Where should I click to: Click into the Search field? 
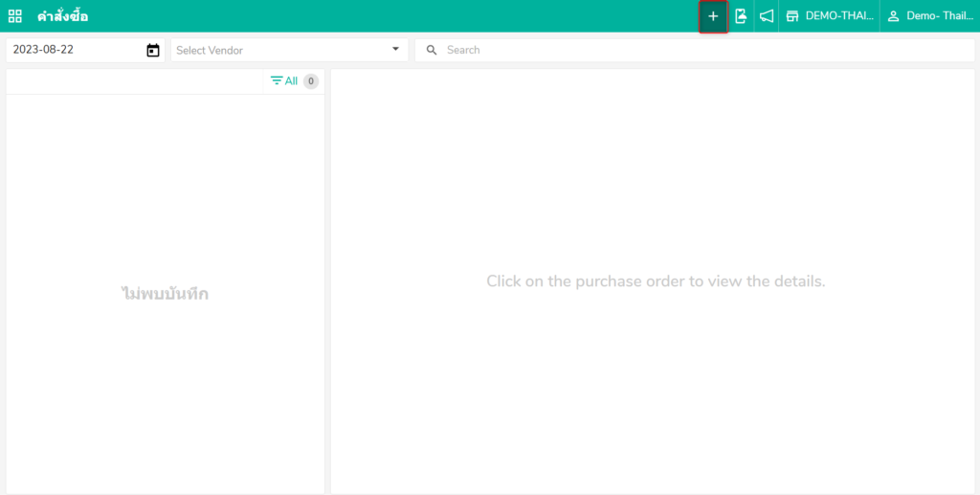point(695,50)
